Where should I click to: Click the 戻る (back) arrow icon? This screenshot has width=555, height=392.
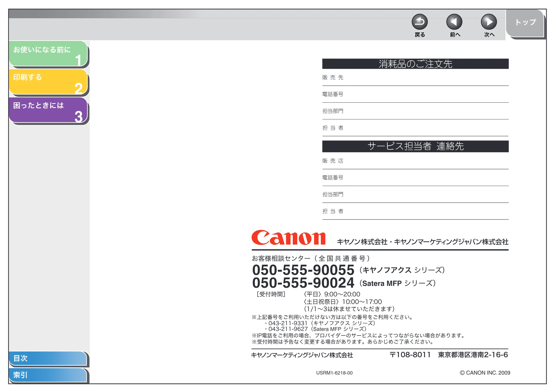420,22
